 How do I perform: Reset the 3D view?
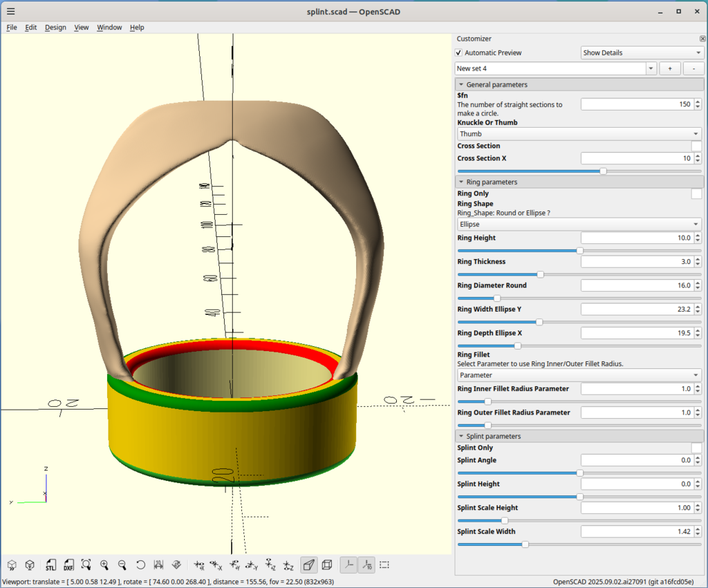(x=140, y=565)
